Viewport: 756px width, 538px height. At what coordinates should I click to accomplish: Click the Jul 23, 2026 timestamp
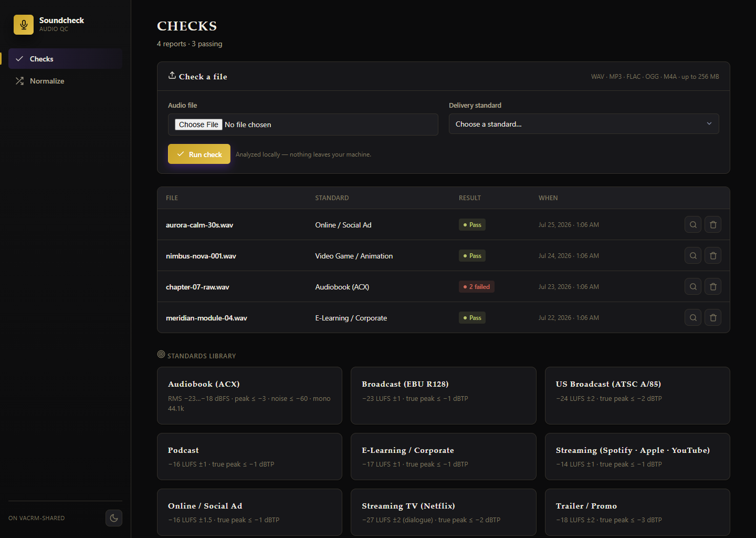tap(569, 287)
